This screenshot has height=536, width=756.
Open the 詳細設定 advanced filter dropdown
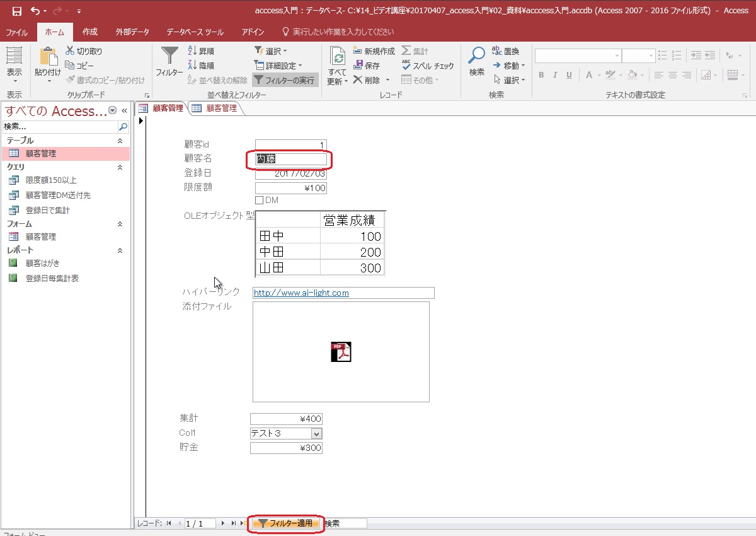tap(278, 66)
